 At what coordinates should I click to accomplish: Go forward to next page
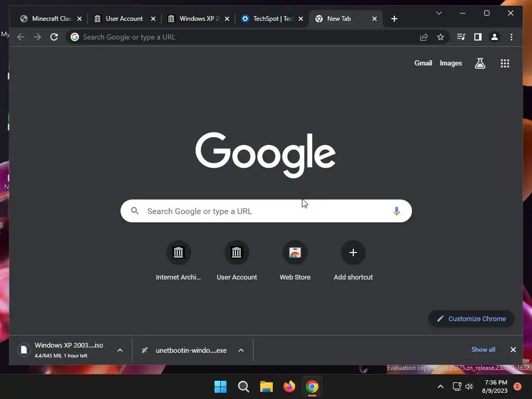pyautogui.click(x=37, y=37)
